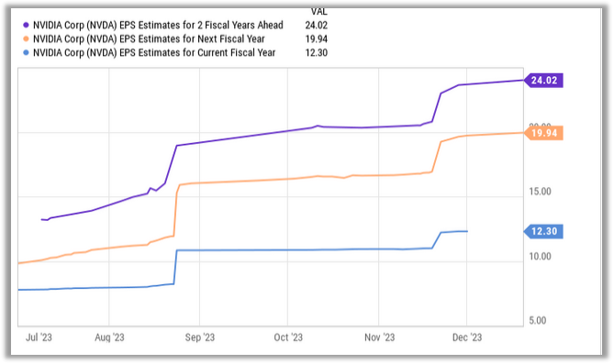Click the Jul '23 axis label

[x=39, y=337]
